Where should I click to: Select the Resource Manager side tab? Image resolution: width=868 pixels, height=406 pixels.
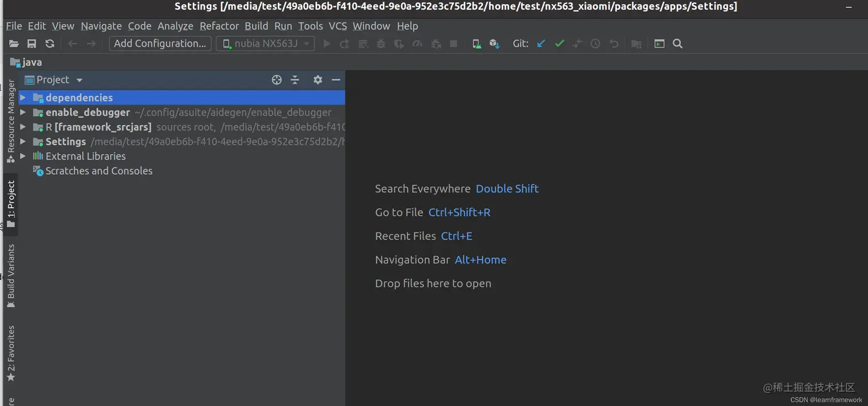[x=10, y=122]
